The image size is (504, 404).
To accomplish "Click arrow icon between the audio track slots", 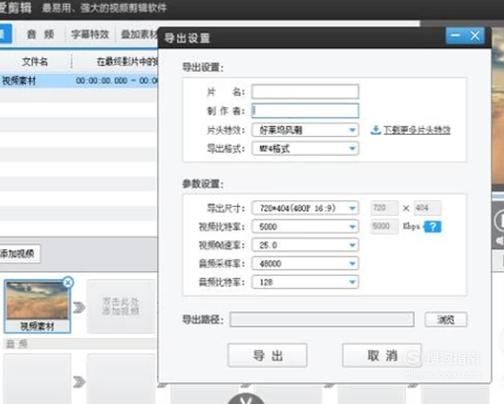I will point(79,382).
